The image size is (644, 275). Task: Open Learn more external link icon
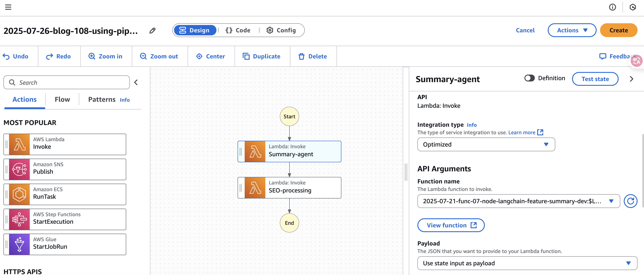click(x=540, y=132)
